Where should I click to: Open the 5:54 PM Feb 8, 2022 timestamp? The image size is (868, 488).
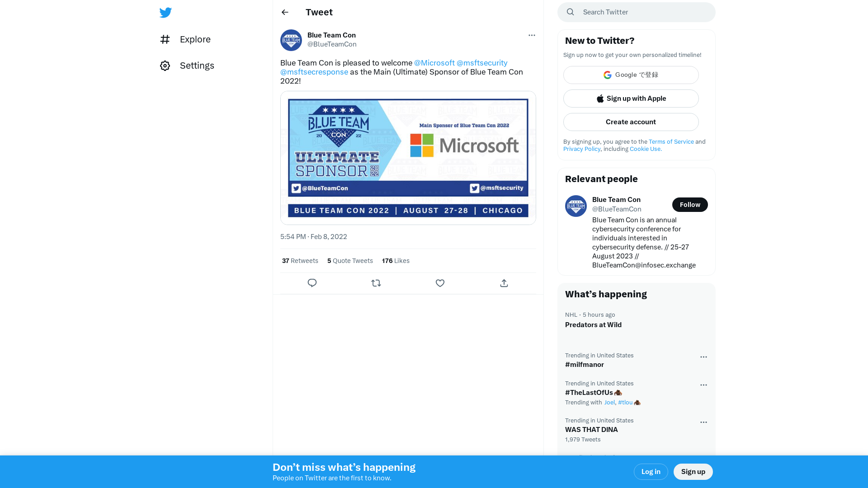[x=314, y=237]
